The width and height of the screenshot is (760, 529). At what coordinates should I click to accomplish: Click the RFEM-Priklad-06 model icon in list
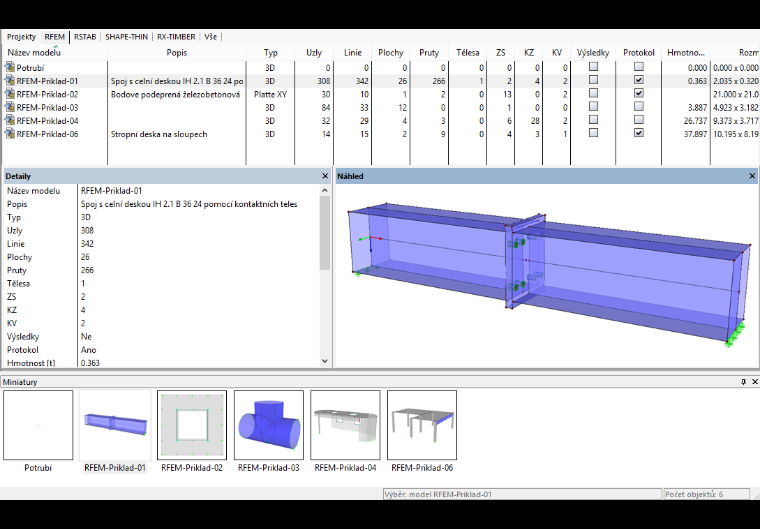(x=10, y=134)
